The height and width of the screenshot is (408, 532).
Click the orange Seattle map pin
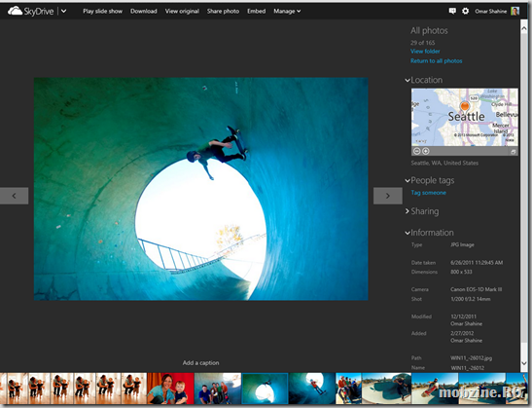[x=465, y=106]
